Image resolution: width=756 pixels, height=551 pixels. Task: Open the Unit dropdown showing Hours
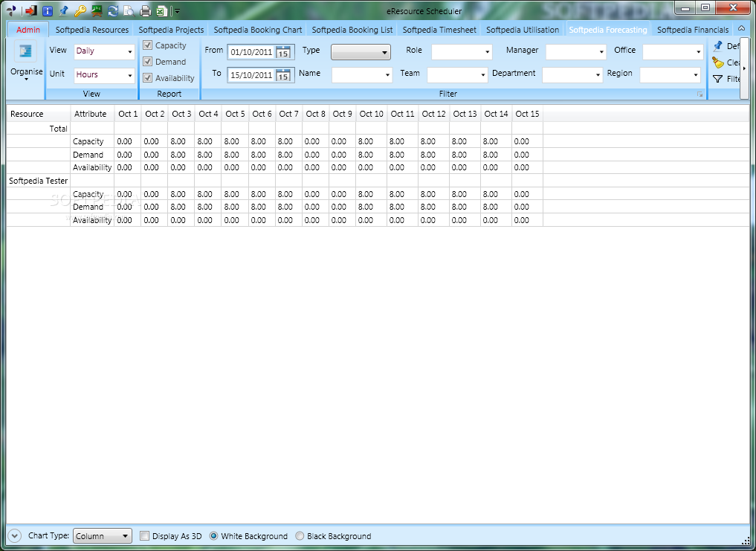pos(104,75)
